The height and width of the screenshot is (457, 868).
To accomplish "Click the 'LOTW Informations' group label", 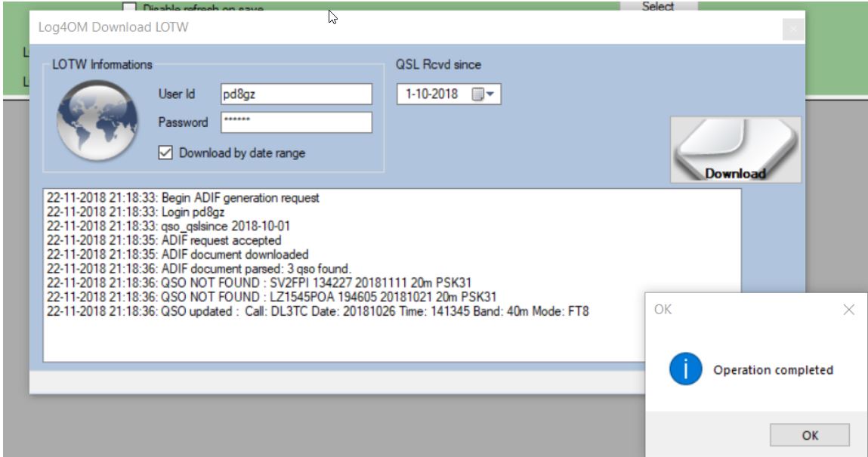I will [102, 64].
